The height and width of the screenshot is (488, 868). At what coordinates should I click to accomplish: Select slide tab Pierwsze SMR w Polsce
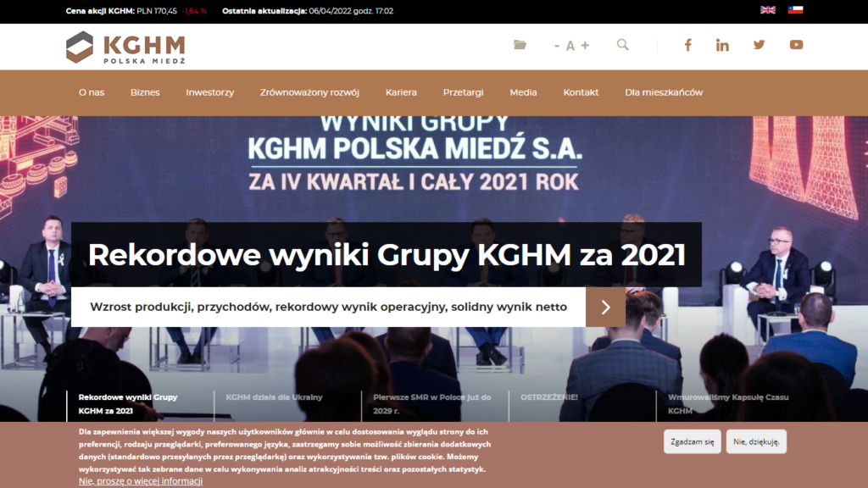coord(431,404)
